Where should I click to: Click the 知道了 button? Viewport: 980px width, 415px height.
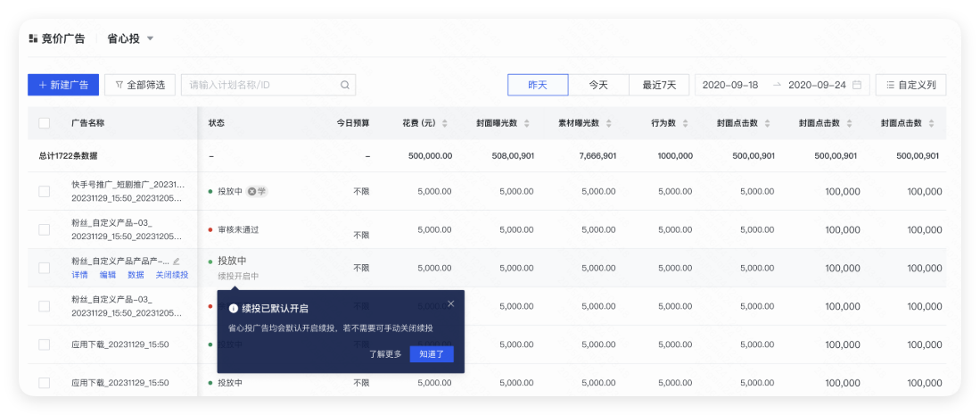click(x=432, y=354)
